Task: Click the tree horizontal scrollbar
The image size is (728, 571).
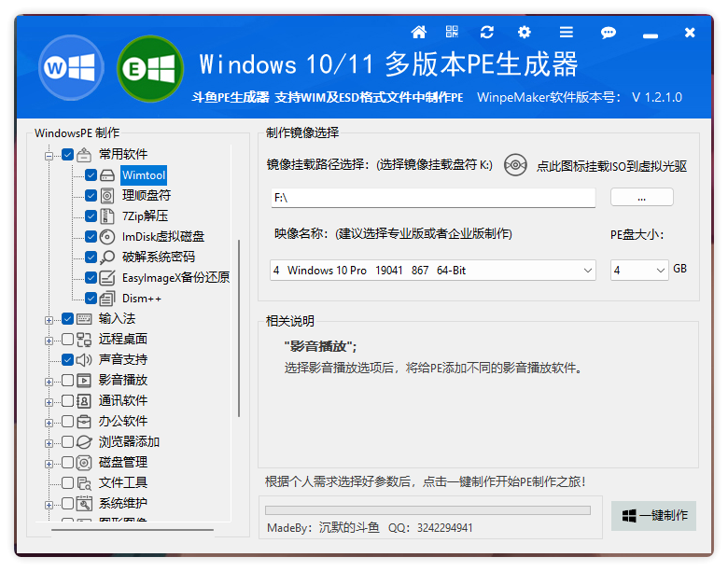Action: [x=133, y=529]
